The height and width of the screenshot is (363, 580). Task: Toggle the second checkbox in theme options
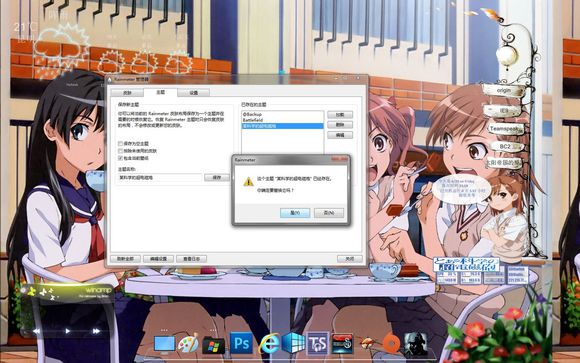coord(121,151)
